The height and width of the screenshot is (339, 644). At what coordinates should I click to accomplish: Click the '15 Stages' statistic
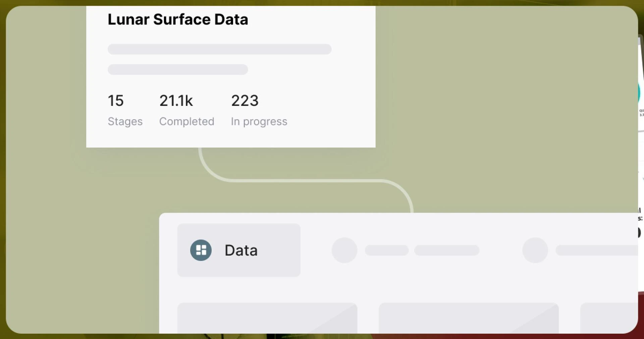(125, 111)
